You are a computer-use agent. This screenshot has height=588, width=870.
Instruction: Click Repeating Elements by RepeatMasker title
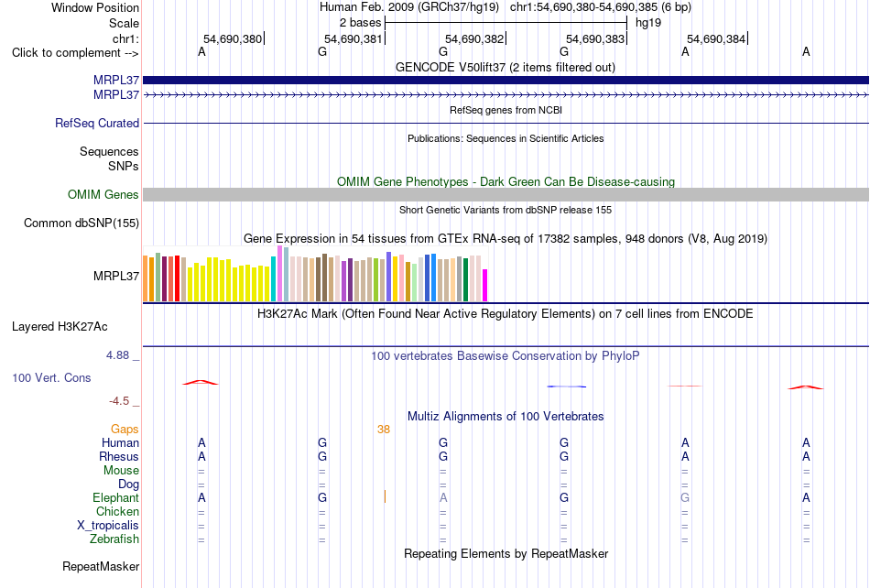[506, 553]
